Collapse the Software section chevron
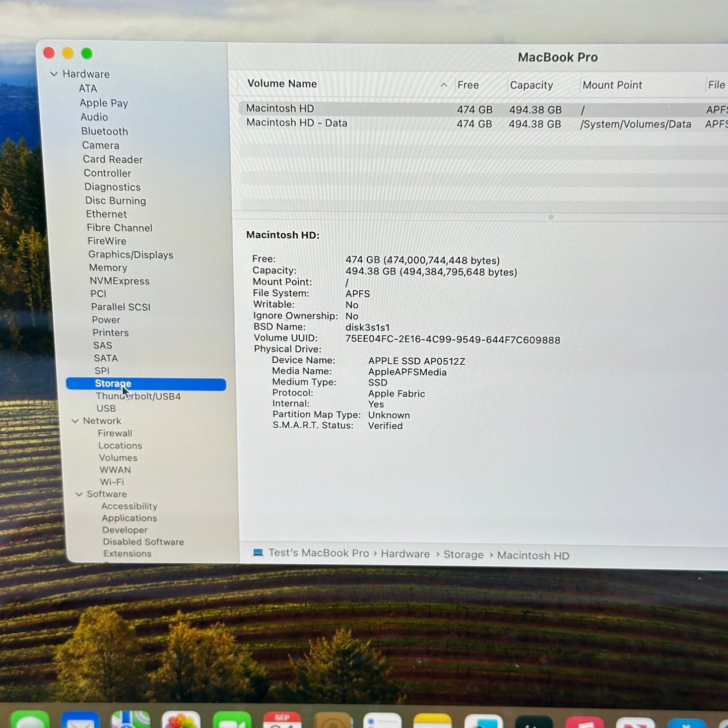The width and height of the screenshot is (728, 728). tap(79, 494)
